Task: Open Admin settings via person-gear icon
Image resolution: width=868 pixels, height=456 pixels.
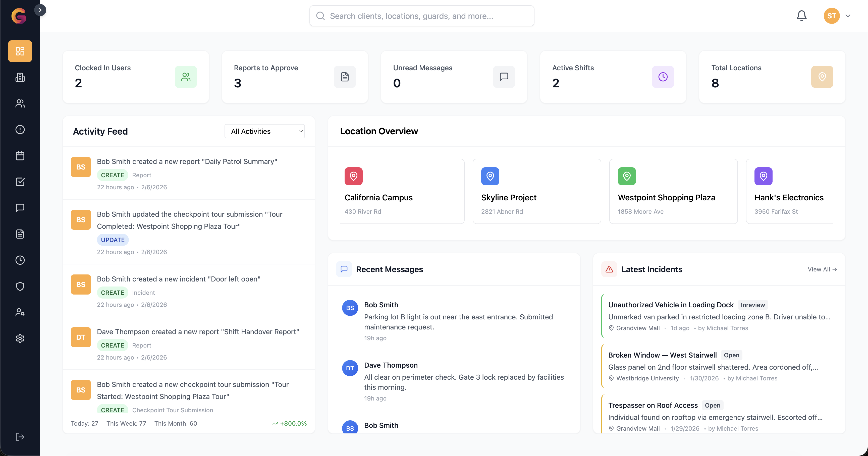Action: pos(20,312)
